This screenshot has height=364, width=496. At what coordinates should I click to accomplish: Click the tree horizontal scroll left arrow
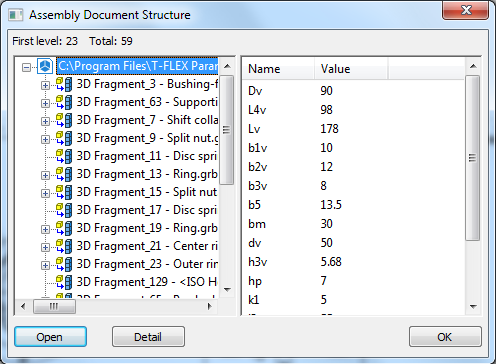point(23,306)
